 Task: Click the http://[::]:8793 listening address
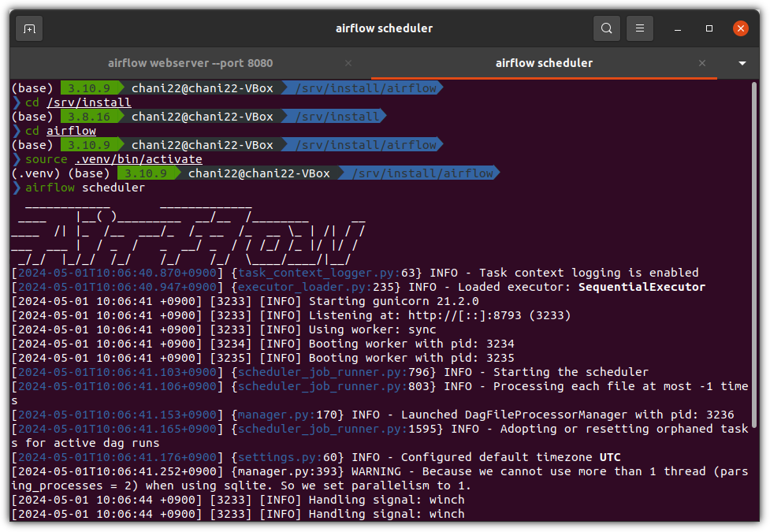tap(464, 315)
